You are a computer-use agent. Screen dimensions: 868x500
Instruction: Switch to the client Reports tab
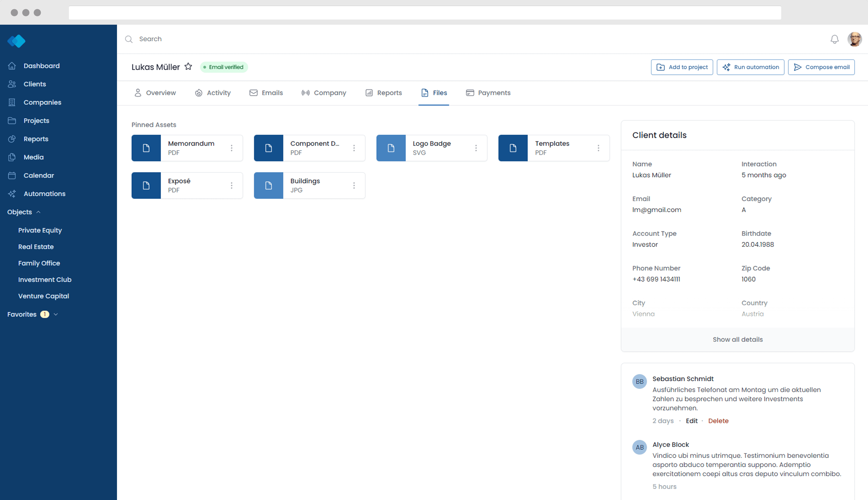tap(383, 93)
